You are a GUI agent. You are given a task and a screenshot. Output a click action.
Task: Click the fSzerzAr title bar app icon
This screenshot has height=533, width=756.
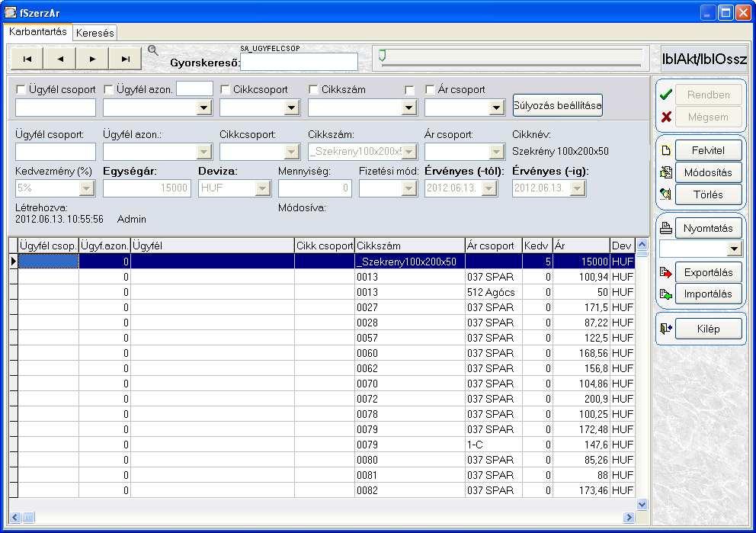11,12
